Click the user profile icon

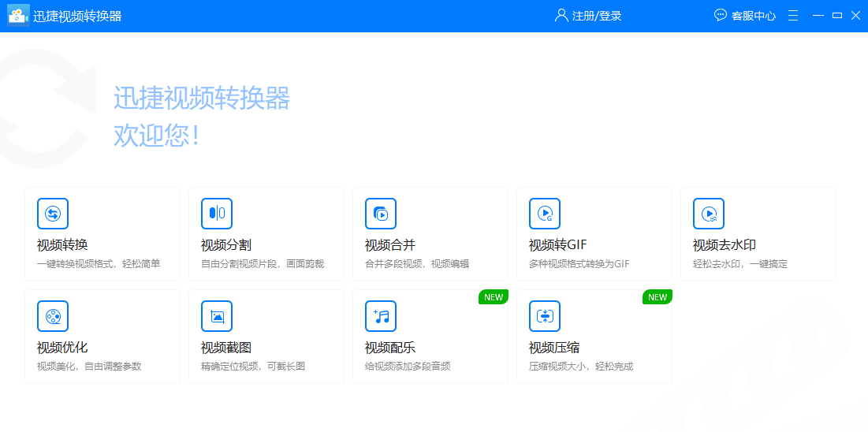pos(561,16)
